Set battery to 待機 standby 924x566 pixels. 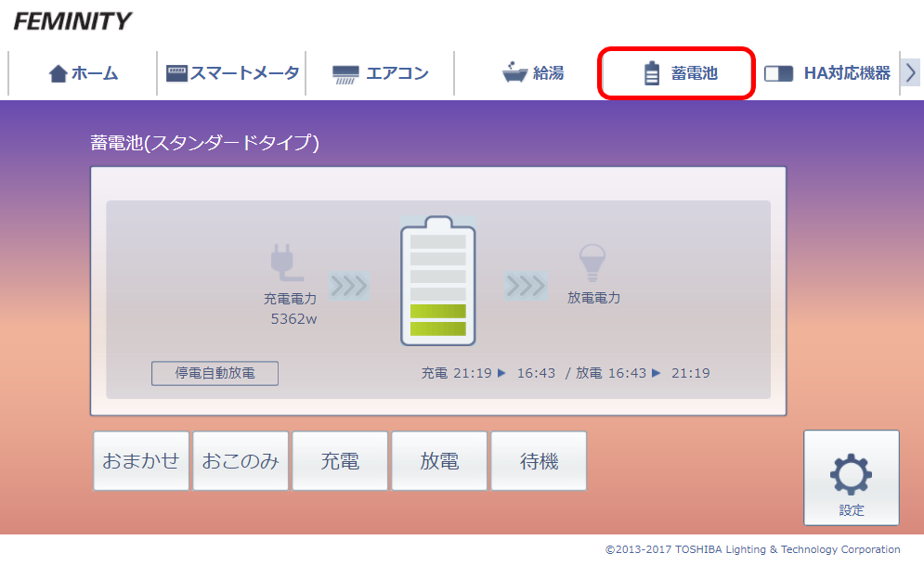point(539,461)
